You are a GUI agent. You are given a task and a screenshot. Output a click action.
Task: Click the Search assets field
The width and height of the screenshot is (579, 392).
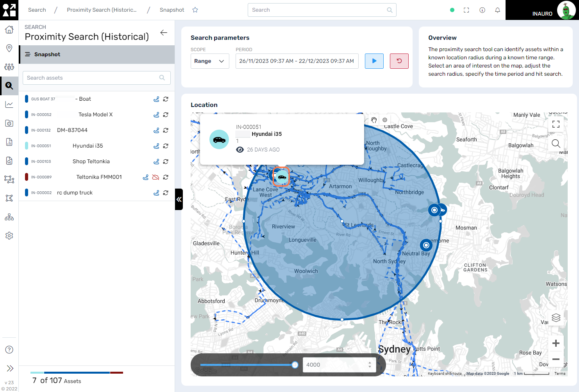coord(96,78)
